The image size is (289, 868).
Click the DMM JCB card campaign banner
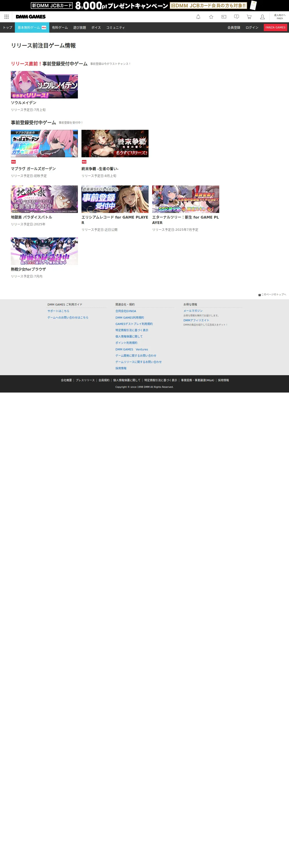[144, 5]
